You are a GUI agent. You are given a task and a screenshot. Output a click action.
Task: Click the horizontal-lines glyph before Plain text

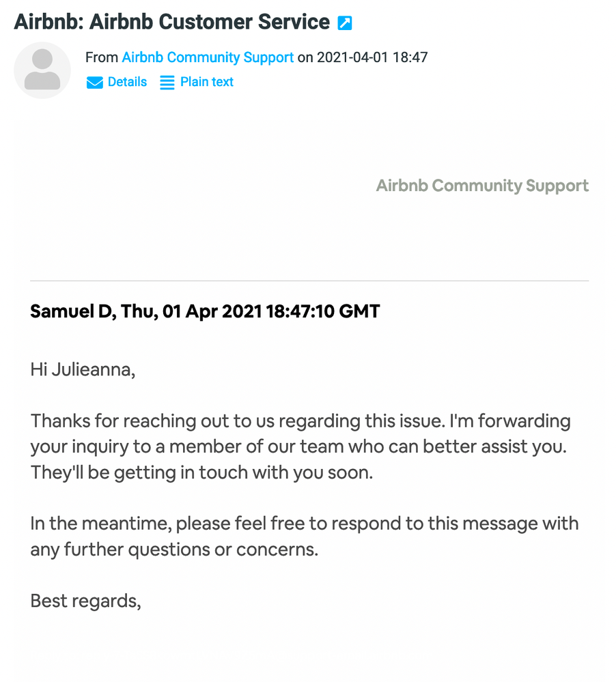click(x=167, y=82)
